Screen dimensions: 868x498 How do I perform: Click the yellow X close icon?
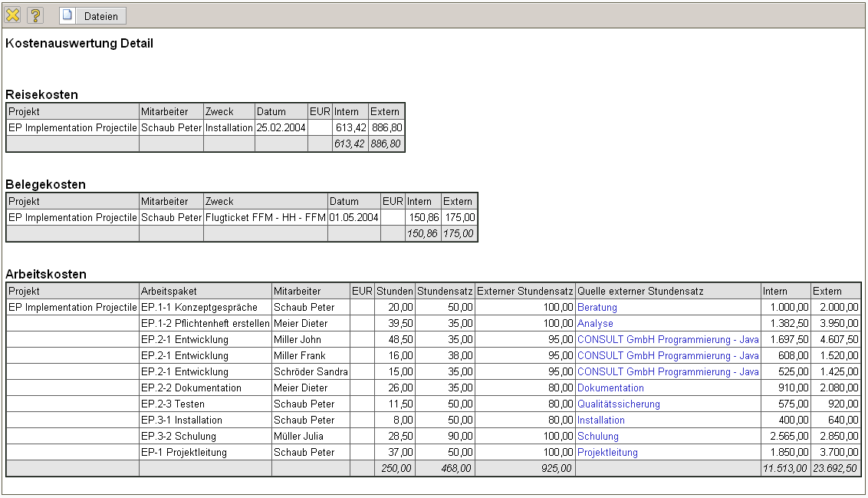pos(13,15)
